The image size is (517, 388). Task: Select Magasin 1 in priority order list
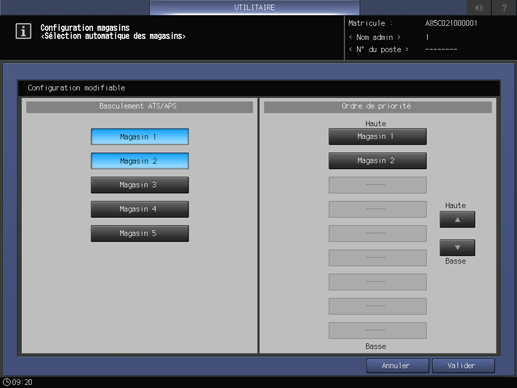click(377, 137)
